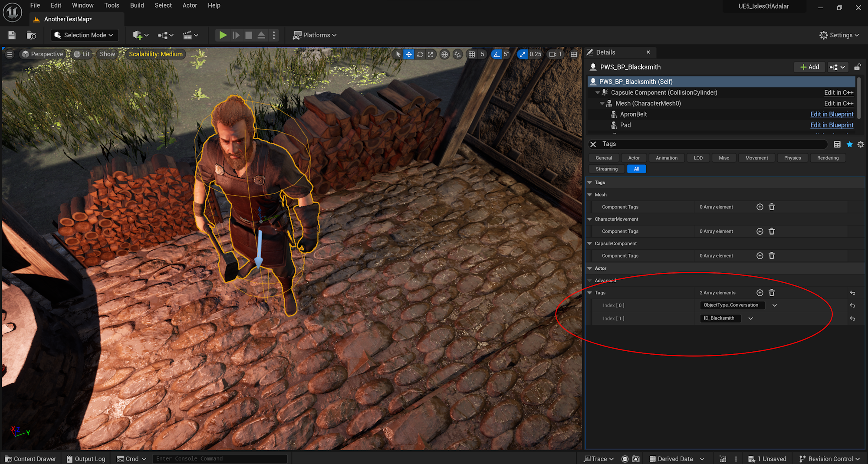The height and width of the screenshot is (464, 868).
Task: Click the console command input field
Action: (219, 459)
